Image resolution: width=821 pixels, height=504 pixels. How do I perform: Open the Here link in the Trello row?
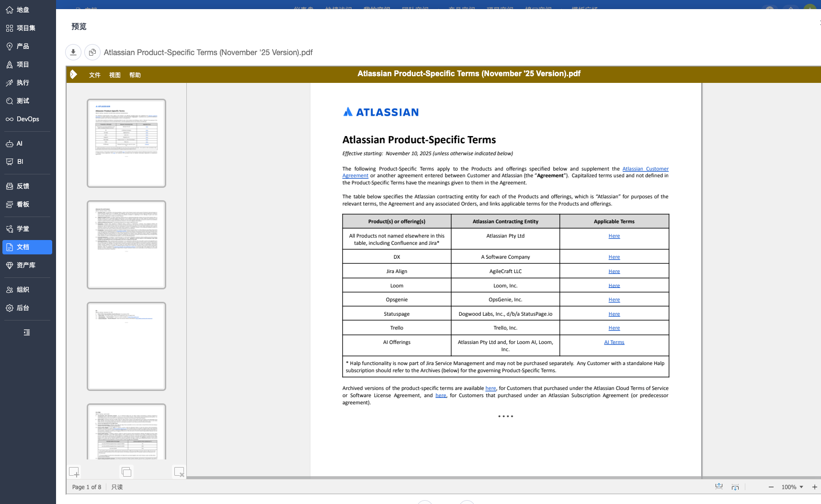pos(614,328)
